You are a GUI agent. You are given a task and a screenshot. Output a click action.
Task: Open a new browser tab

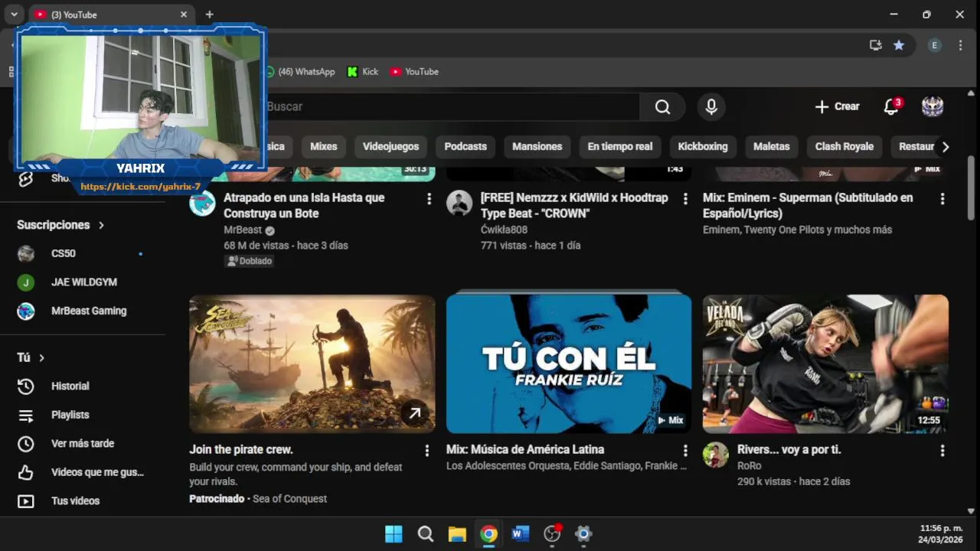pyautogui.click(x=209, y=15)
